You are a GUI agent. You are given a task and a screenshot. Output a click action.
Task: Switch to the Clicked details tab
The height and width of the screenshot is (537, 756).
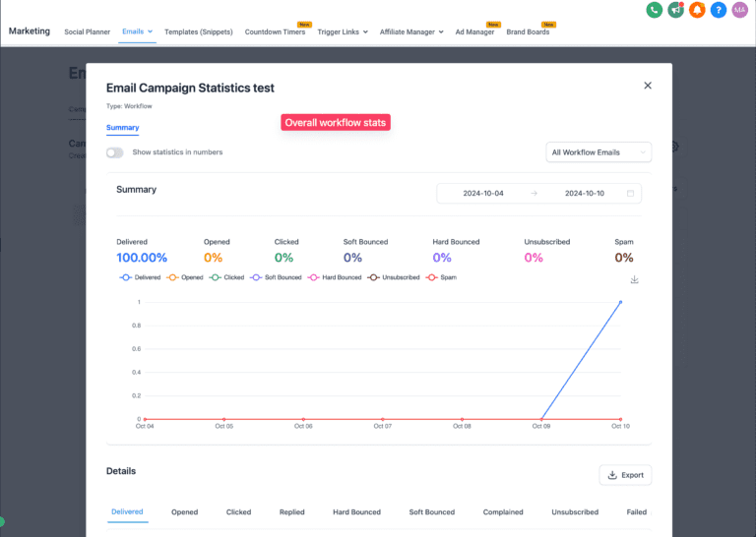coord(238,512)
